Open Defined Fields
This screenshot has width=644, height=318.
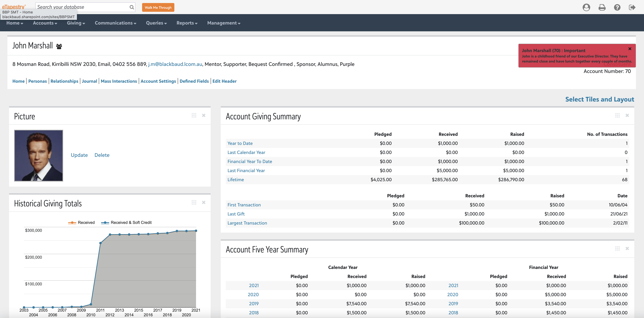coord(194,81)
